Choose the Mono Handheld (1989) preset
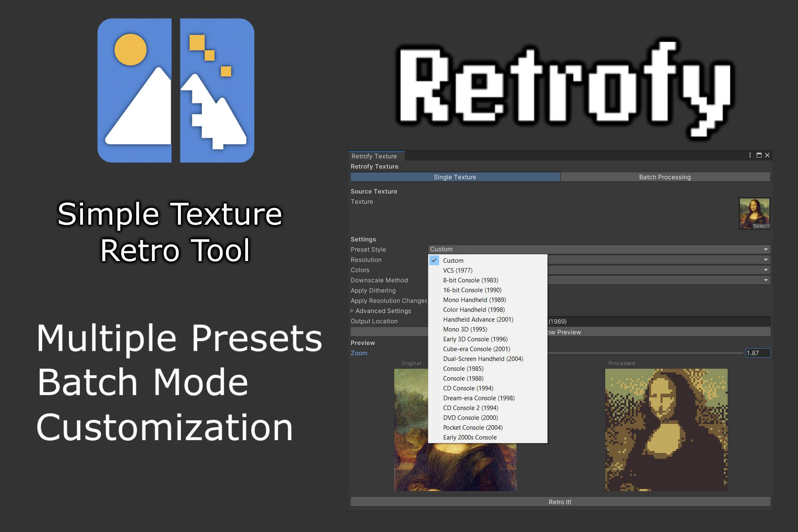Viewport: 798px width, 532px height. tap(474, 300)
